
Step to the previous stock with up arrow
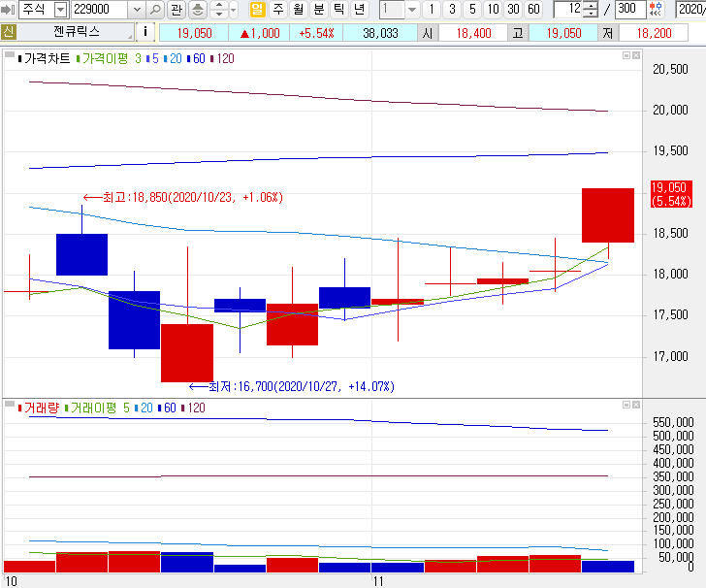pyautogui.click(x=219, y=5)
